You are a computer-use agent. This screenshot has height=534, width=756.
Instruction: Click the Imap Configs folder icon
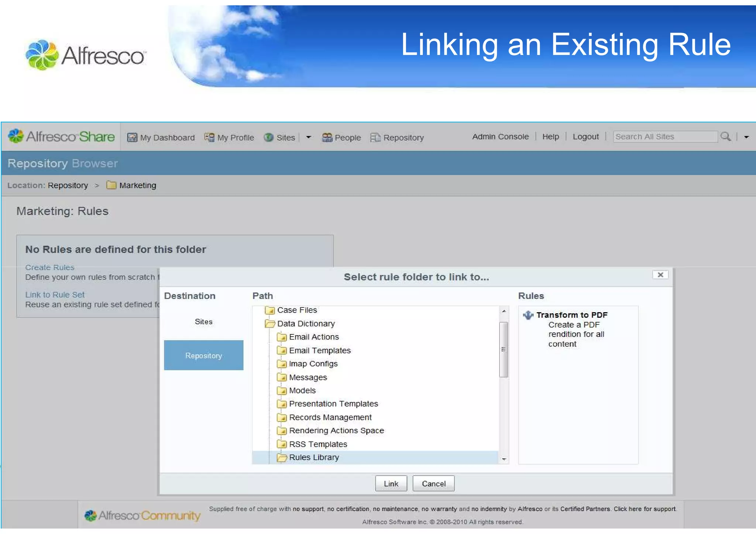pyautogui.click(x=282, y=364)
